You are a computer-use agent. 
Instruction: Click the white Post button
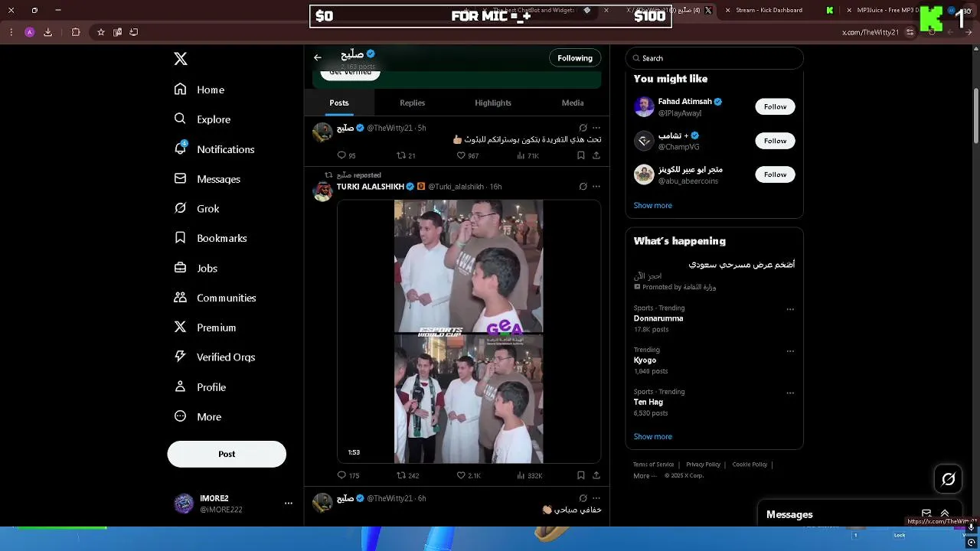[227, 454]
